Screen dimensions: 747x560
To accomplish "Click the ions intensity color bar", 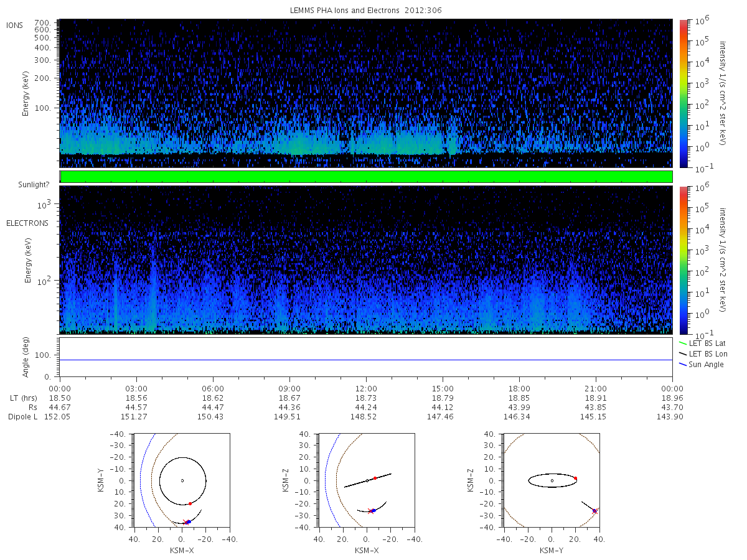I will (683, 93).
